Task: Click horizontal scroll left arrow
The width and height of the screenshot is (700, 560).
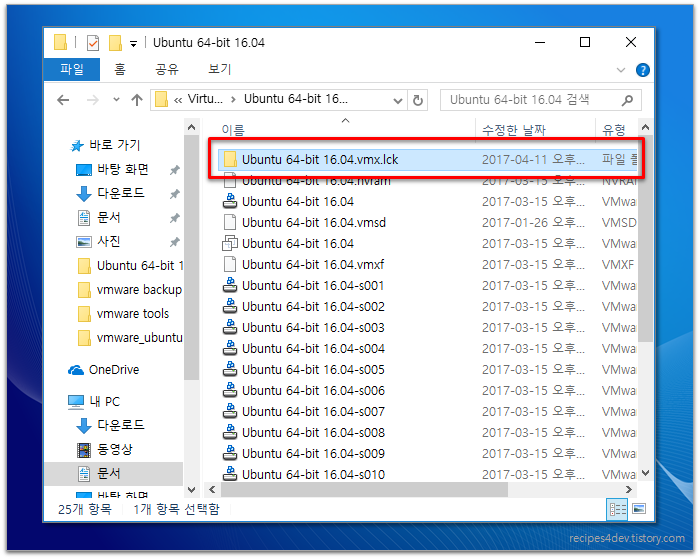Action: coord(212,490)
